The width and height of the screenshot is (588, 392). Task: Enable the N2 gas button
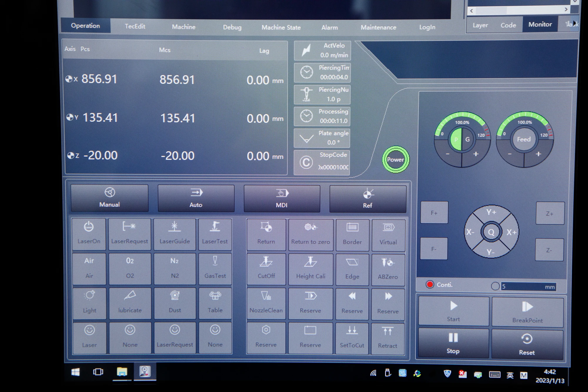coord(175,268)
